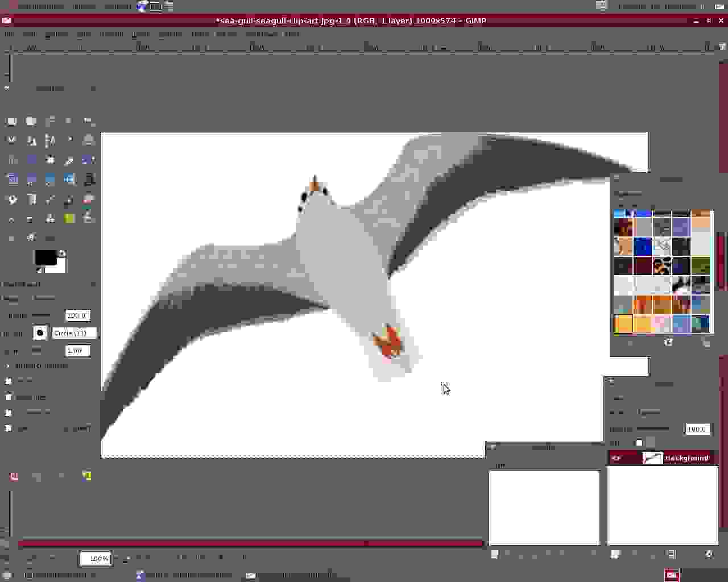Click the layer opacity value field
The image size is (728, 582).
(697, 429)
